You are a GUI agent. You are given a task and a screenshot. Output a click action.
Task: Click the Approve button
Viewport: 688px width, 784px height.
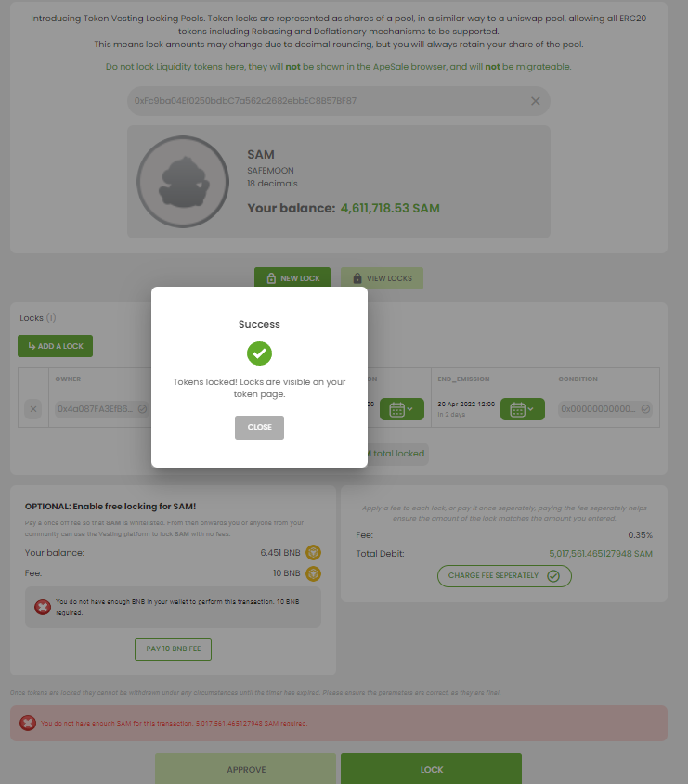[x=246, y=769]
